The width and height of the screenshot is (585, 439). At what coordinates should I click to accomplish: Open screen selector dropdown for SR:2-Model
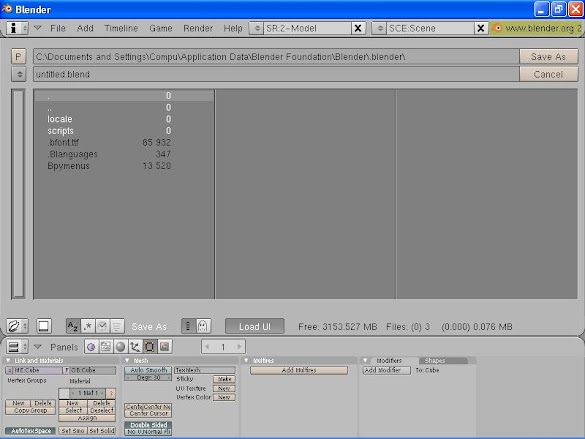[257, 28]
